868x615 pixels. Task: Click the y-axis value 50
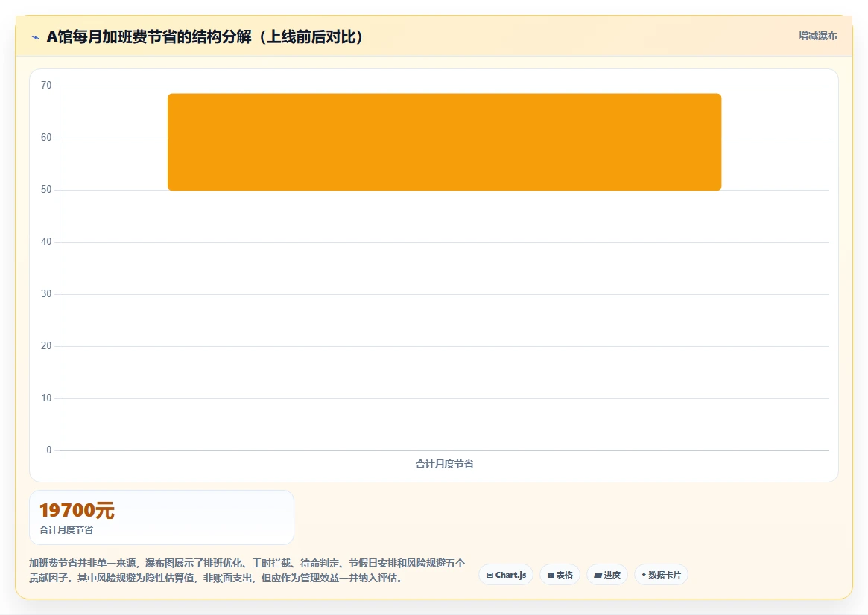[x=46, y=190]
